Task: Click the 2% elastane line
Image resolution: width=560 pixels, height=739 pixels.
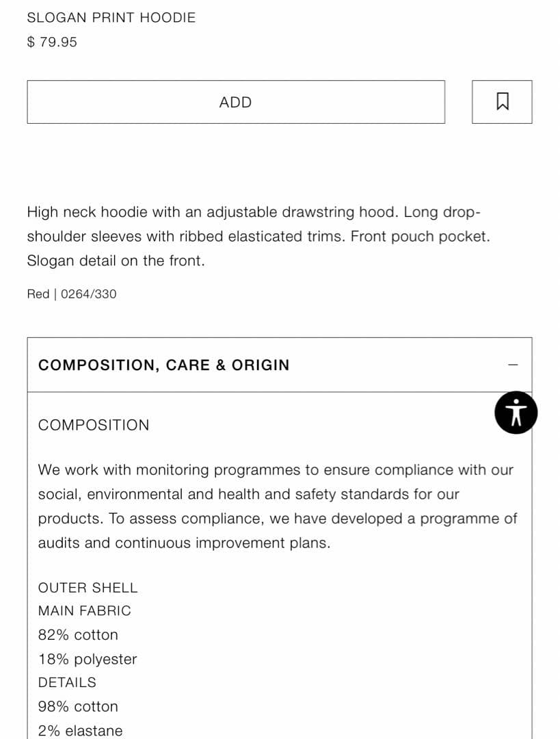Action: point(80,731)
